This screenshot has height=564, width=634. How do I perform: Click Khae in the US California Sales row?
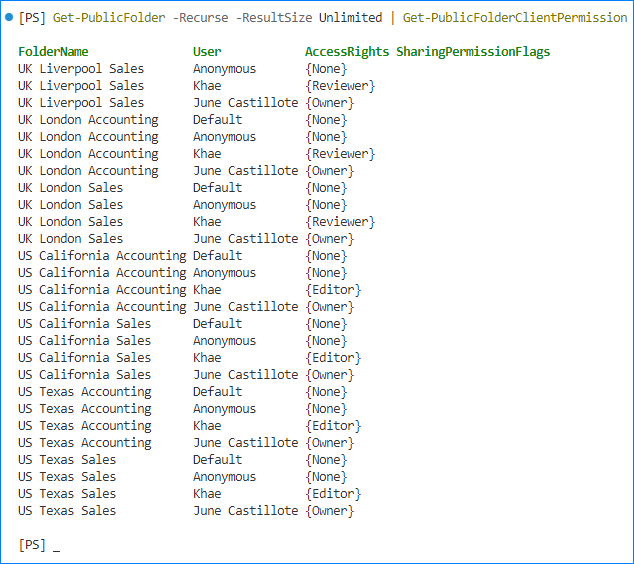pos(207,357)
